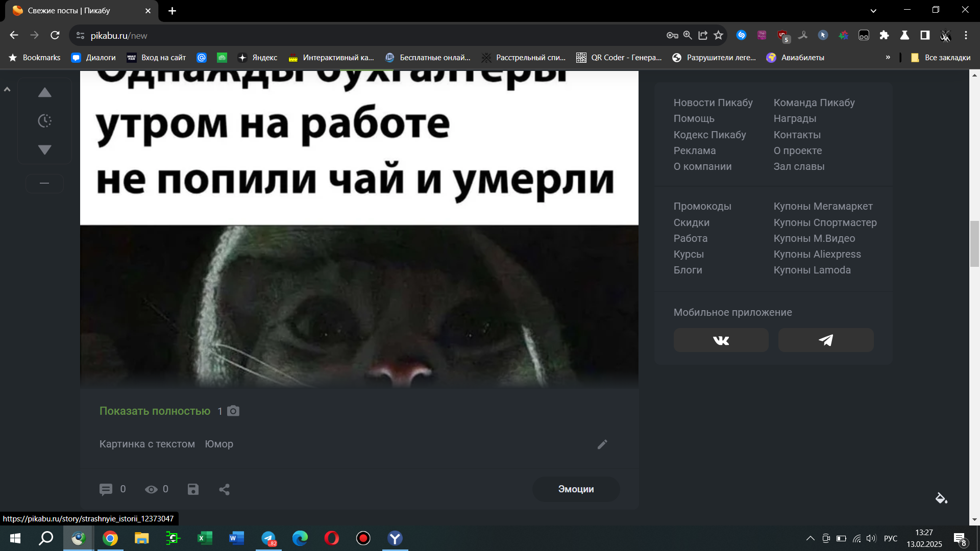
Task: Click the clock icon between vote arrows
Action: [x=45, y=121]
